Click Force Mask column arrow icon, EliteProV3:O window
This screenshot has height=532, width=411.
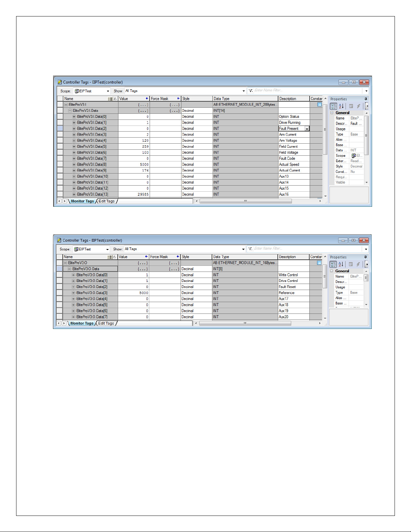(178, 256)
